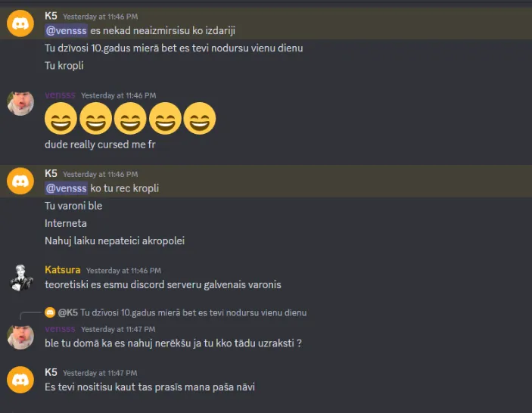532x413 pixels.
Task: Click K5's orange Discord avatar at top
Action: click(x=20, y=23)
